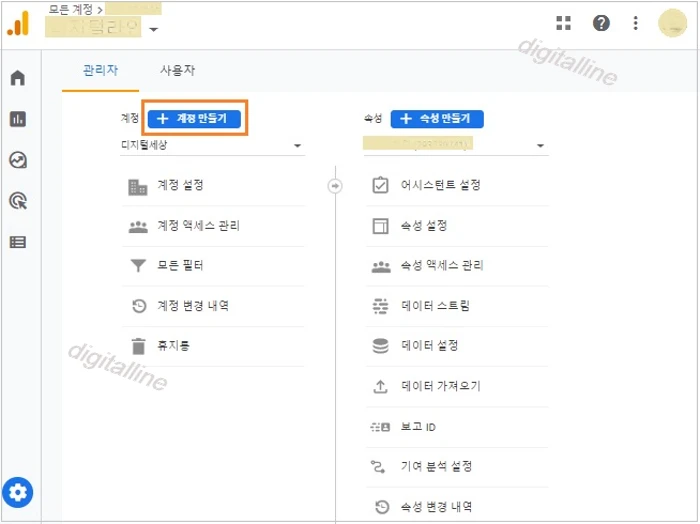
Task: Open the three-dot more options menu
Action: [x=635, y=23]
